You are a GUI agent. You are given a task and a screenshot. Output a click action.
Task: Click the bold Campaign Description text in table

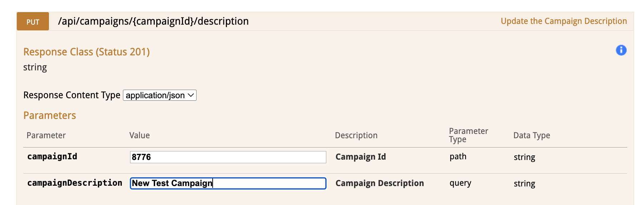tap(380, 183)
